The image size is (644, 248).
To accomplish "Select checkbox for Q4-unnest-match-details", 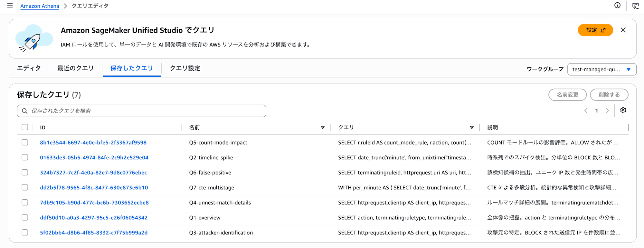I will click(25, 202).
